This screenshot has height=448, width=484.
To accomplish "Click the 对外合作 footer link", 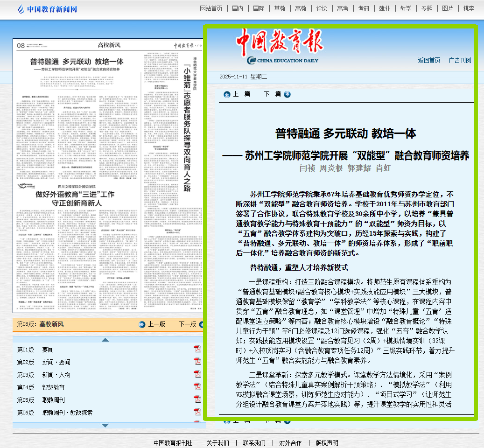I will [290, 443].
